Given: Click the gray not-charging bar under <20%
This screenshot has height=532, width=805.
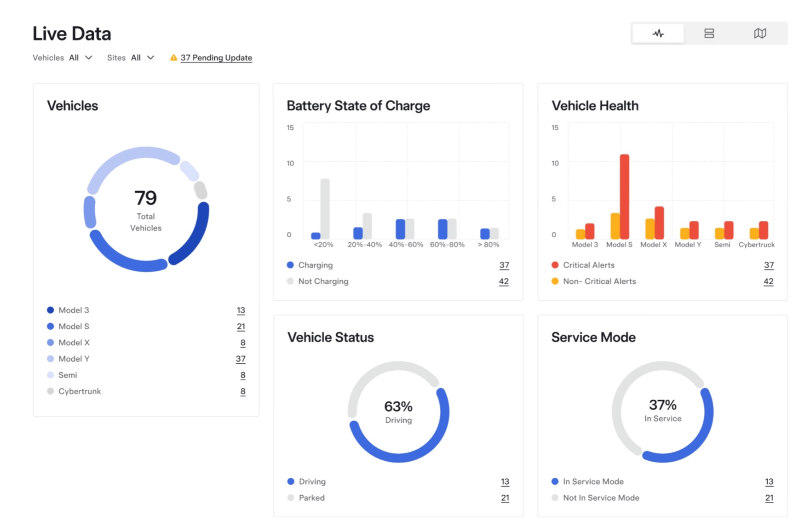Looking at the screenshot, I should coord(325,209).
